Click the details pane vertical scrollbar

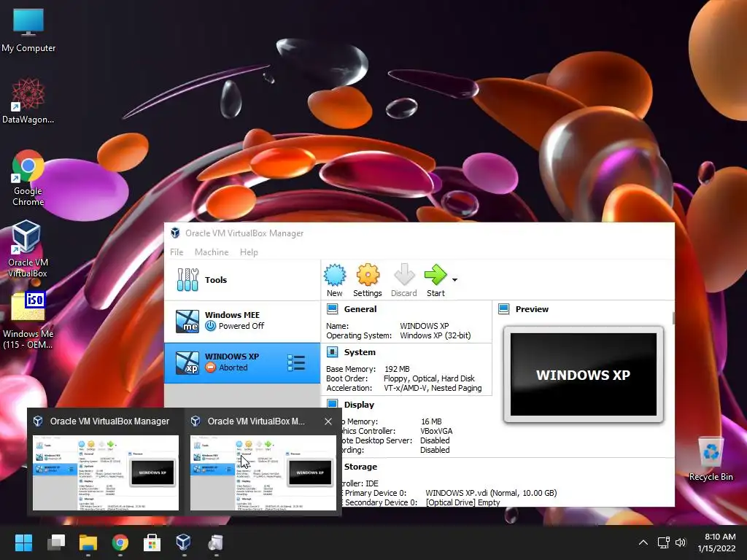pyautogui.click(x=673, y=318)
